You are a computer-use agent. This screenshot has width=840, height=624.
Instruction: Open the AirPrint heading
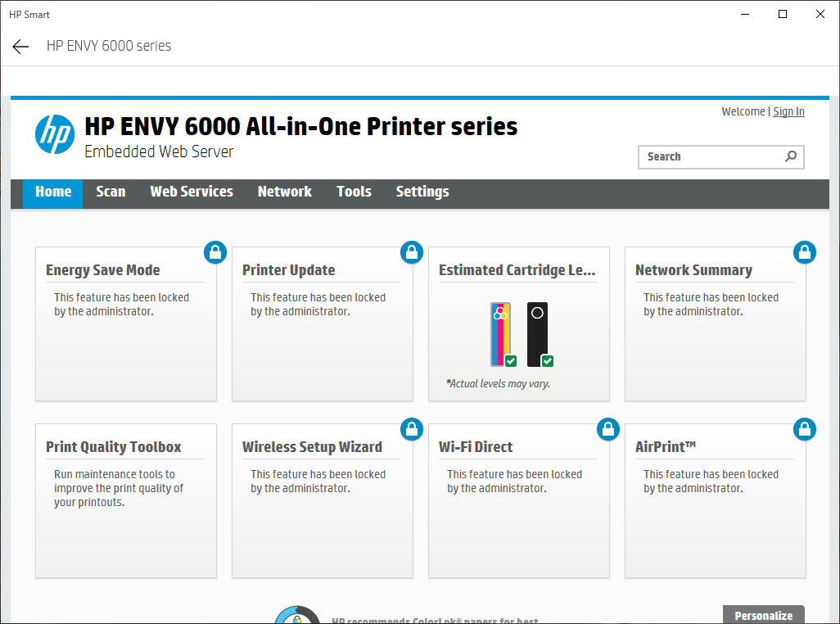coord(666,447)
